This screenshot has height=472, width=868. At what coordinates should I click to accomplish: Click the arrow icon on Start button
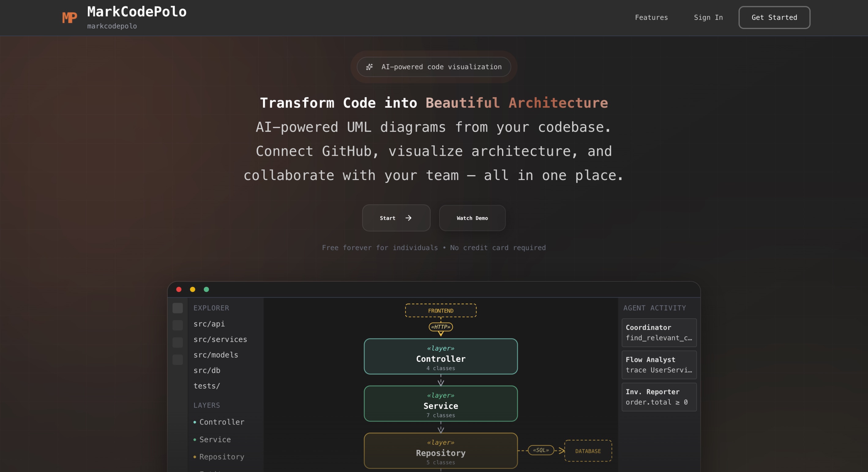pyautogui.click(x=408, y=218)
